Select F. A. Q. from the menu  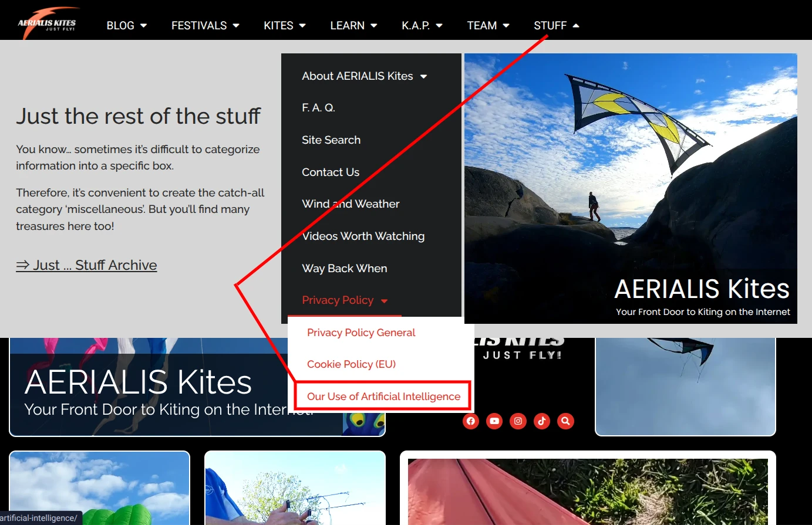click(x=318, y=108)
